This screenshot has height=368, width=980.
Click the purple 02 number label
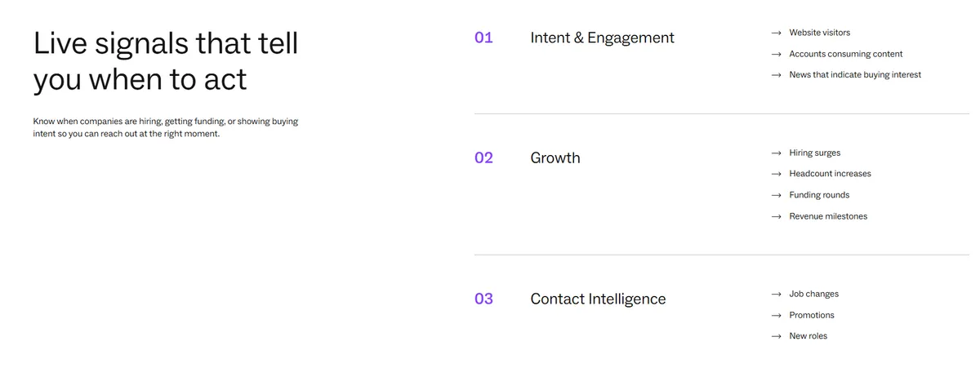pos(483,157)
